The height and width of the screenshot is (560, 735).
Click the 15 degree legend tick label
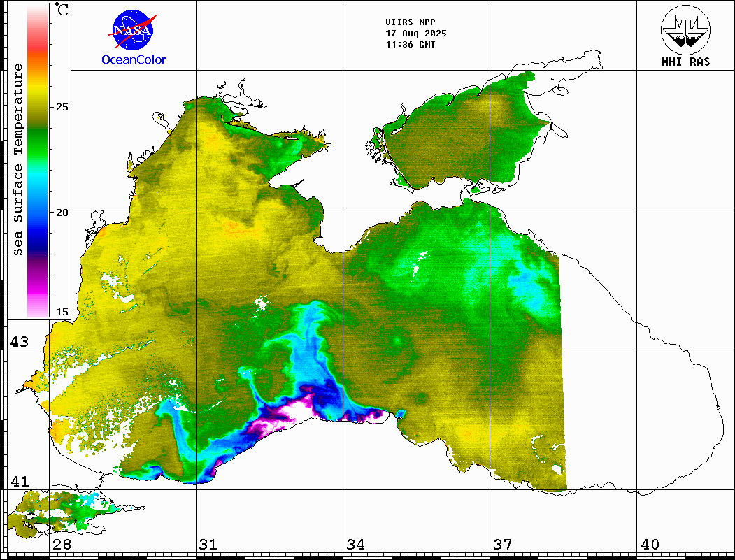tap(62, 312)
